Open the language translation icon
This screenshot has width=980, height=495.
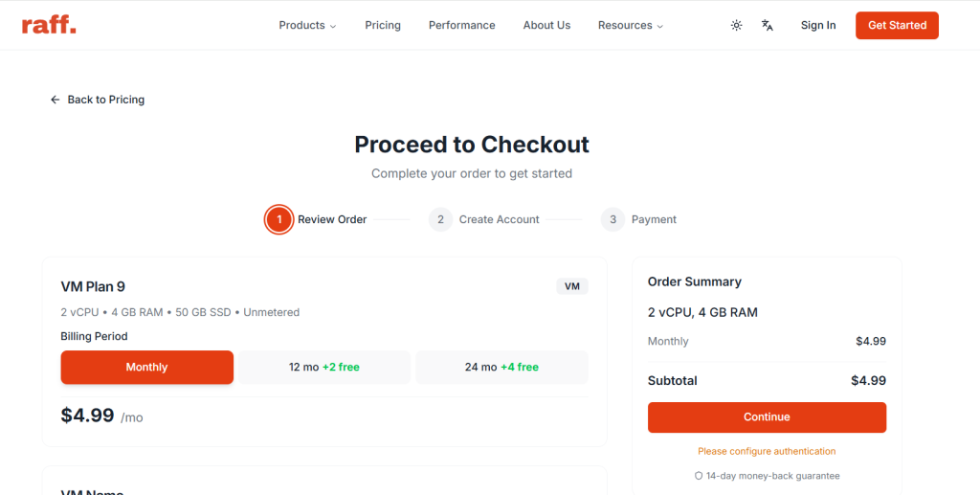[x=768, y=26]
